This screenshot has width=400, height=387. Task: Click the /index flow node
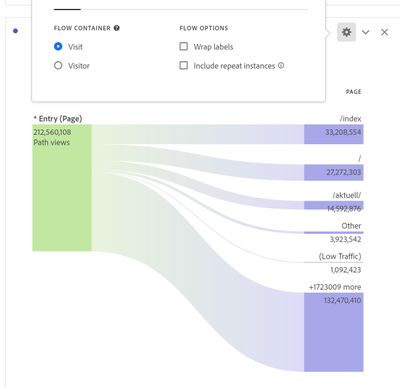(x=334, y=134)
